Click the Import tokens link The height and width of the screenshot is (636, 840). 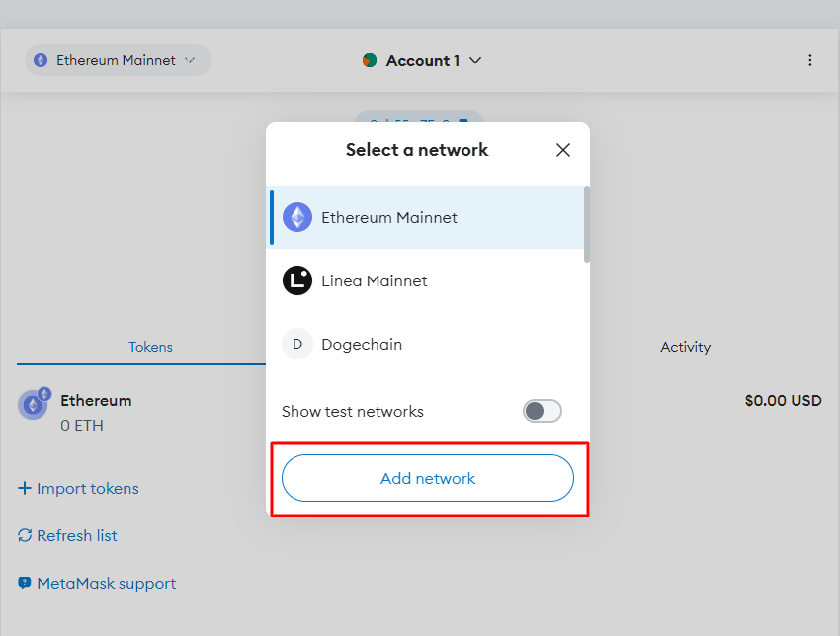click(x=88, y=488)
